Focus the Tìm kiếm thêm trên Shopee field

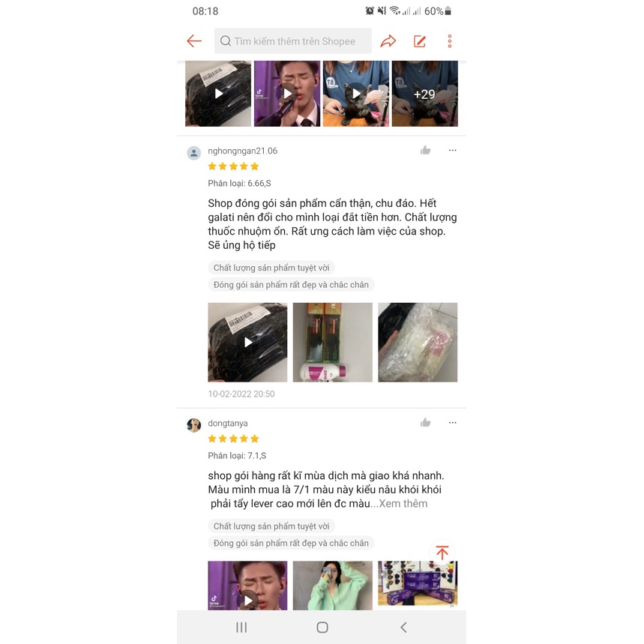(293, 41)
